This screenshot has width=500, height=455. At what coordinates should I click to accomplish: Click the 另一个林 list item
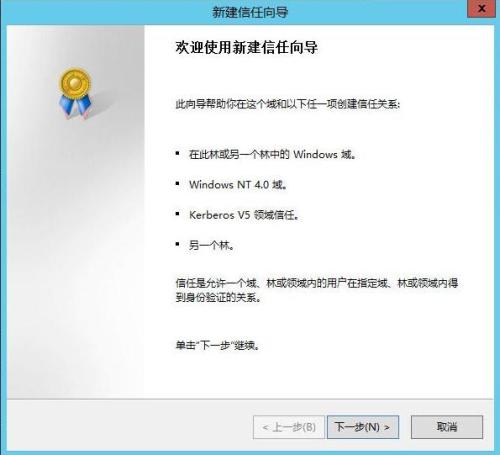coord(212,246)
